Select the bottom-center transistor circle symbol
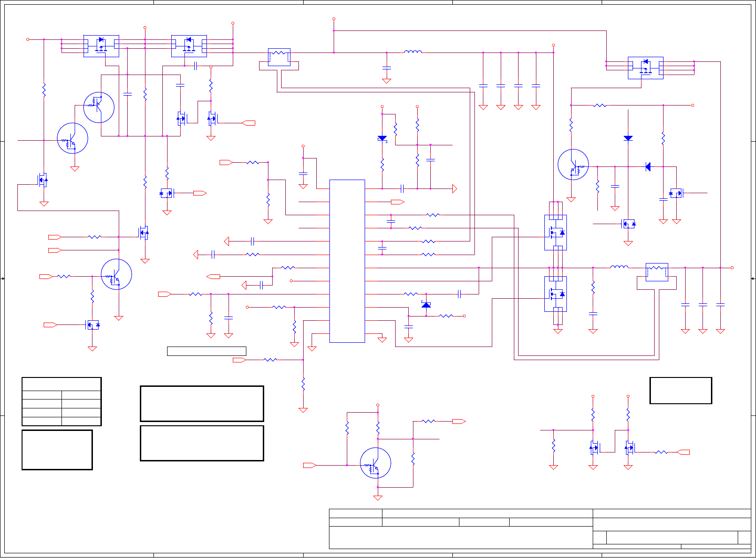This screenshot has width=756, height=558. [375, 463]
